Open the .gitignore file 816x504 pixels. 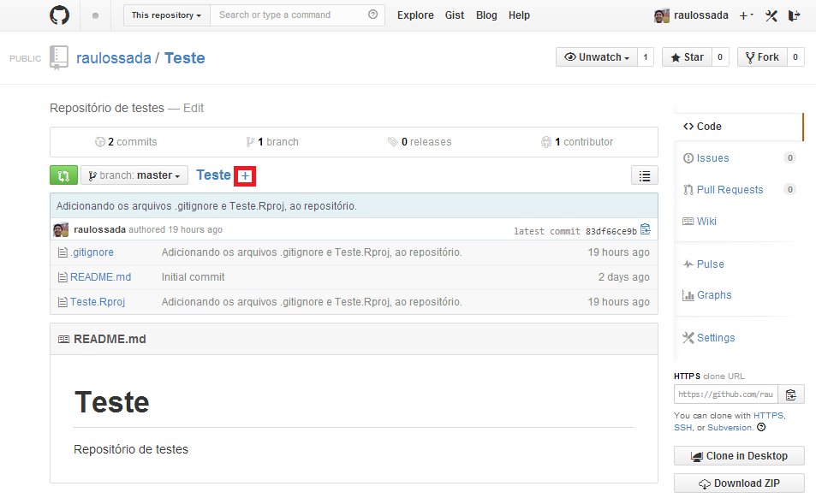92,252
